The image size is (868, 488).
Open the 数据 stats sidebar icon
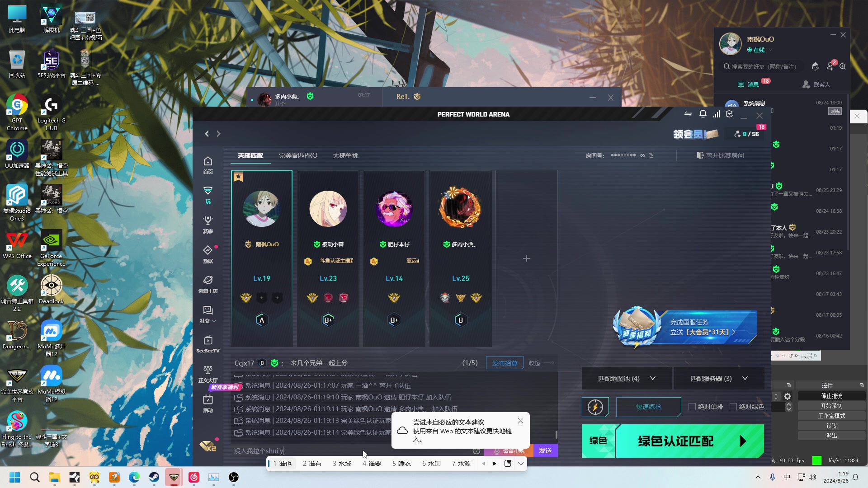(208, 254)
